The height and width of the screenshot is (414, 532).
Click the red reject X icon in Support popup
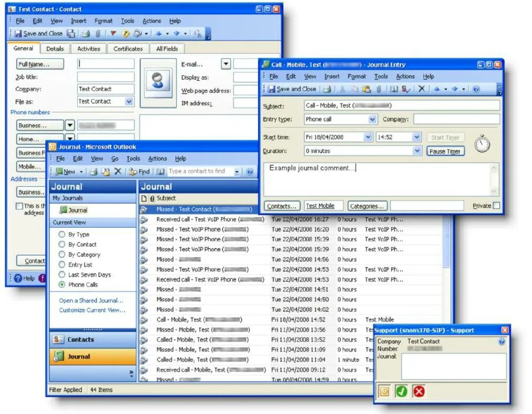coord(419,391)
